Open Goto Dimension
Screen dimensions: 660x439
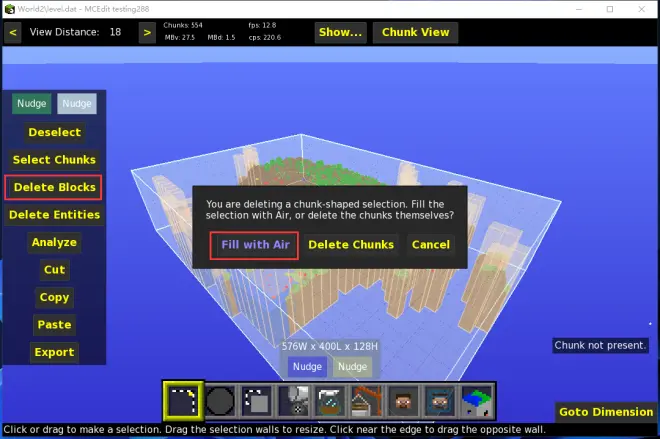[606, 412]
